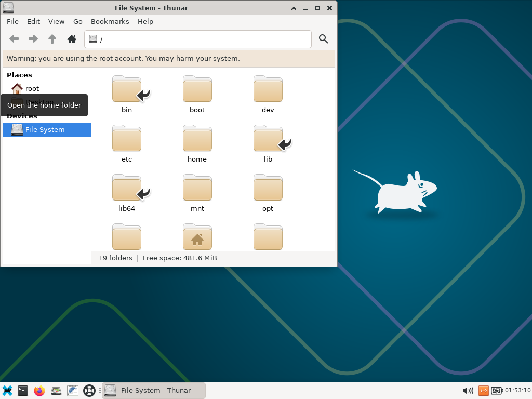The image size is (532, 399).
Task: Select the etc folder icon
Action: pos(127,138)
